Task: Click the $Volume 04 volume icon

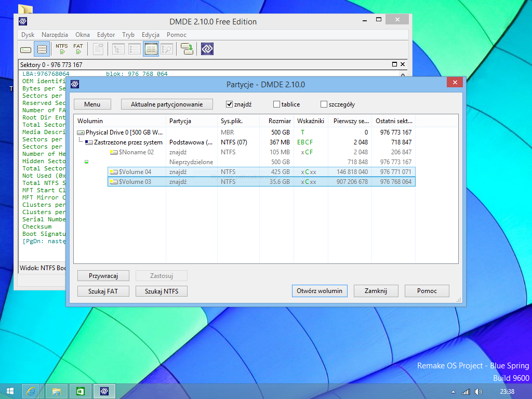Action: 114,172
